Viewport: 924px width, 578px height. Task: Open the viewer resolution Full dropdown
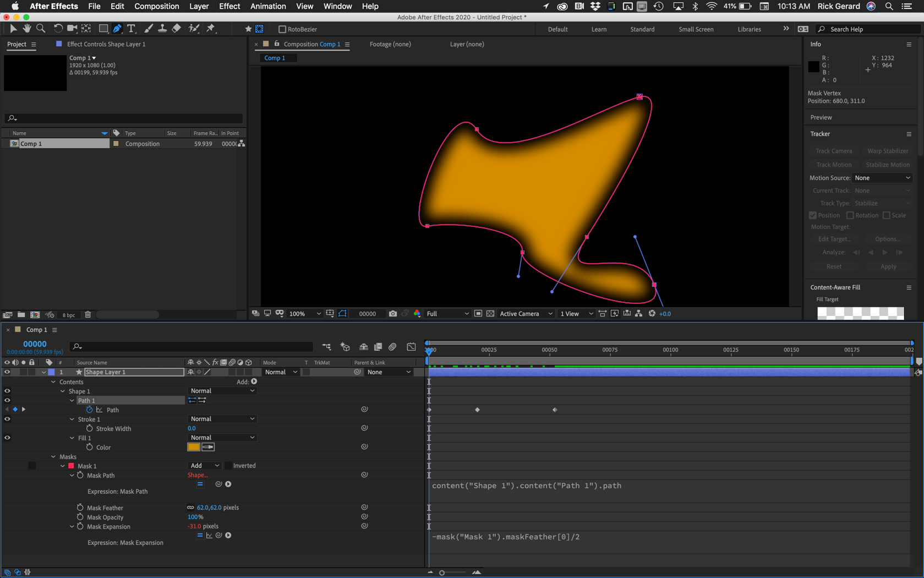[447, 314]
